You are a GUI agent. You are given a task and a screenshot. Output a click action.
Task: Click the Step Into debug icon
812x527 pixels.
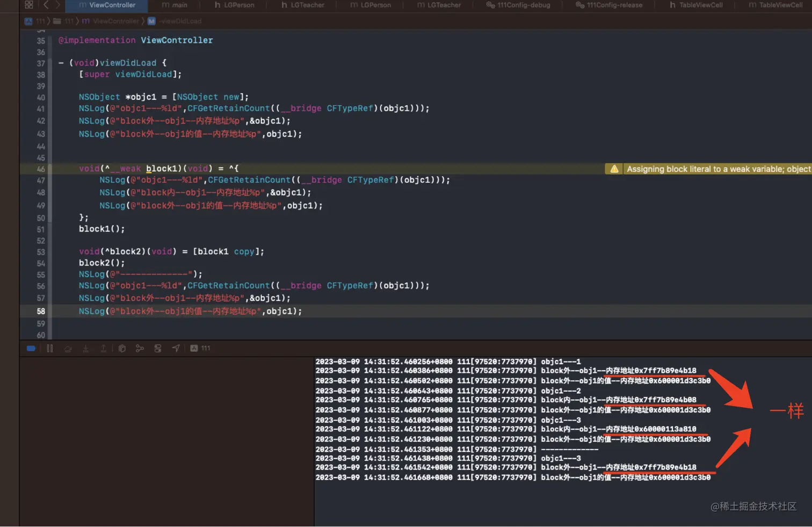click(85, 348)
